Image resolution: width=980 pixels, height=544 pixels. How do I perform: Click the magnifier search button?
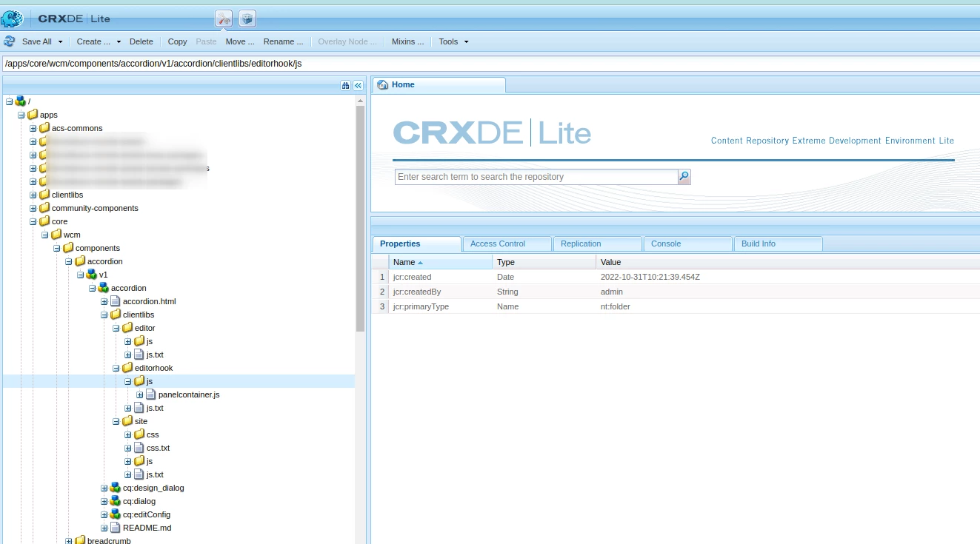[684, 177]
